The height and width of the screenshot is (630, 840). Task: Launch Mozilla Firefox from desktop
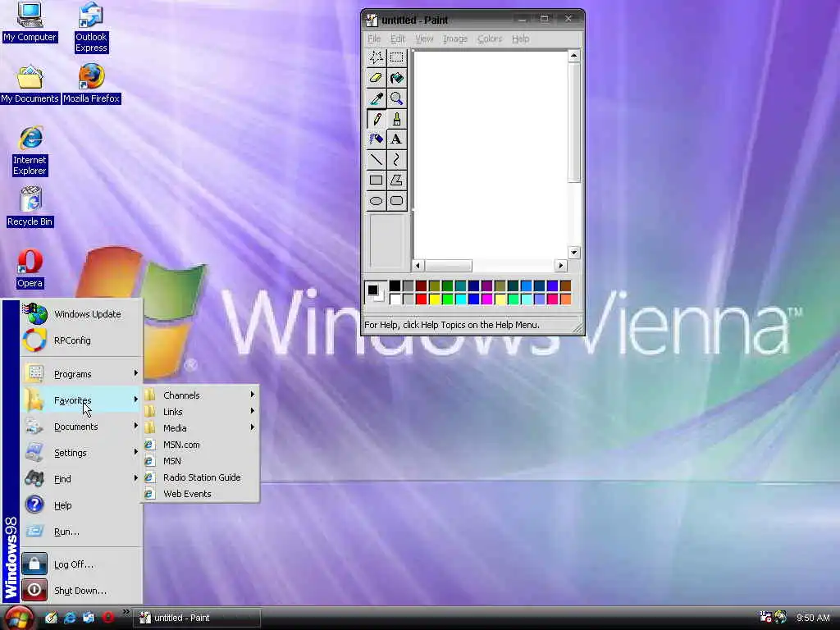coord(92,84)
